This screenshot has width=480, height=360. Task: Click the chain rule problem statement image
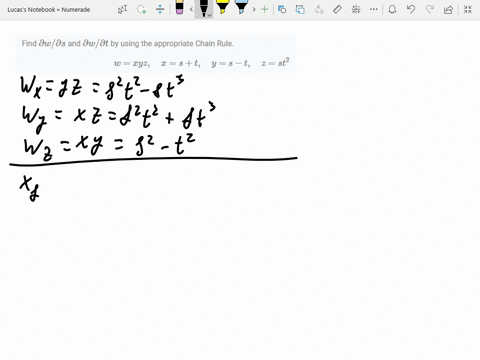(x=156, y=54)
